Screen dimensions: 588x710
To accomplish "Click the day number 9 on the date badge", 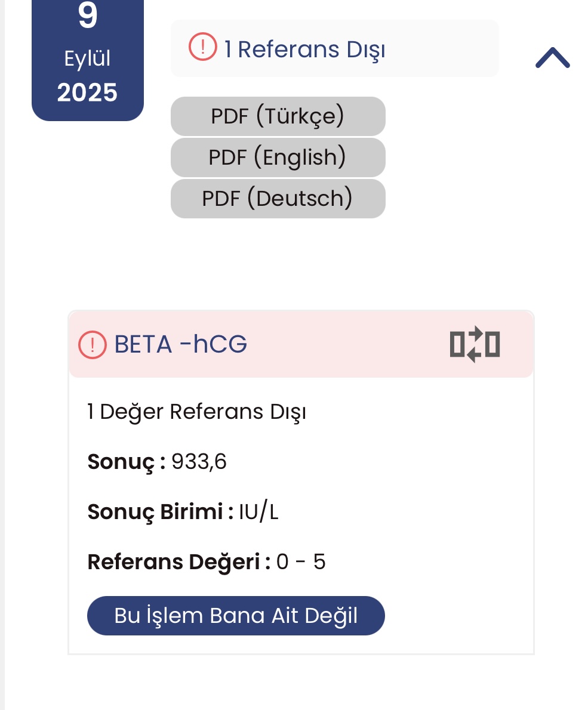I will [87, 16].
